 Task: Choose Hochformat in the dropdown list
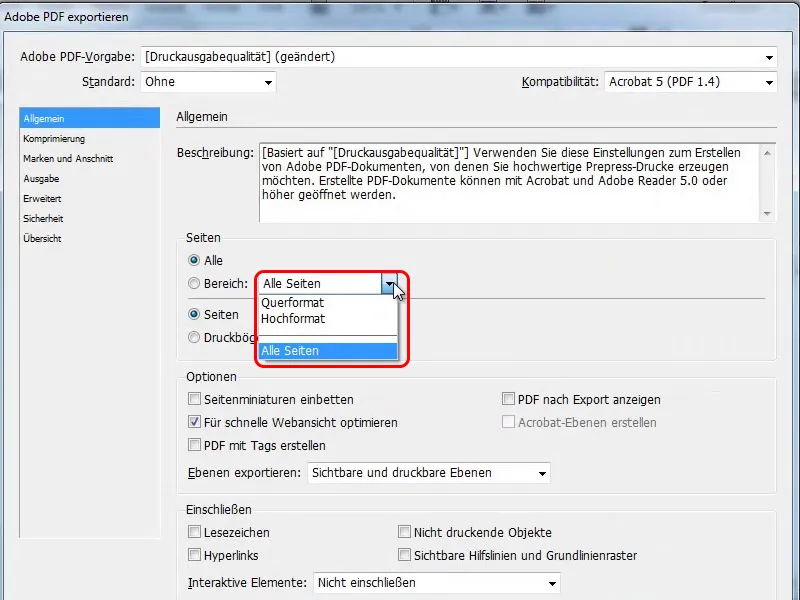pos(328,319)
